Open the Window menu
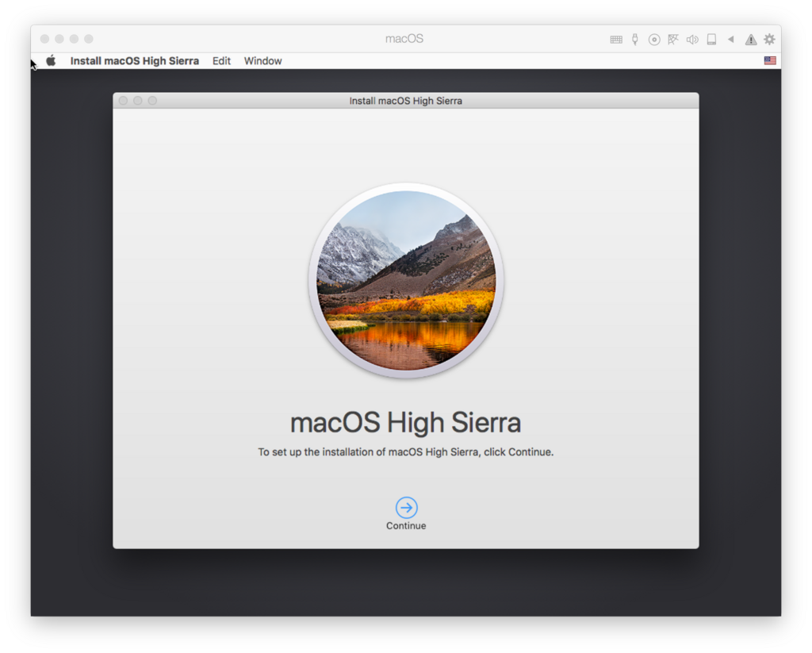This screenshot has width=812, height=653. coord(263,60)
